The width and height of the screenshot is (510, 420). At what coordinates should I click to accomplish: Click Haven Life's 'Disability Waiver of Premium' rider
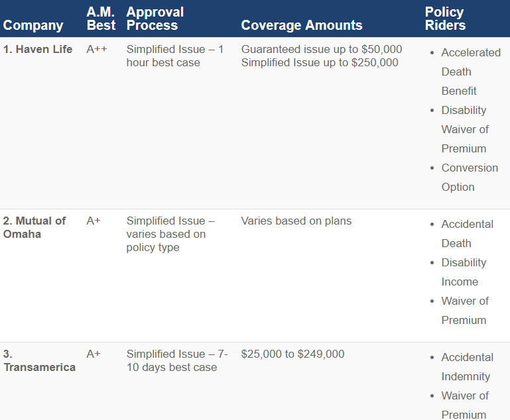465,129
